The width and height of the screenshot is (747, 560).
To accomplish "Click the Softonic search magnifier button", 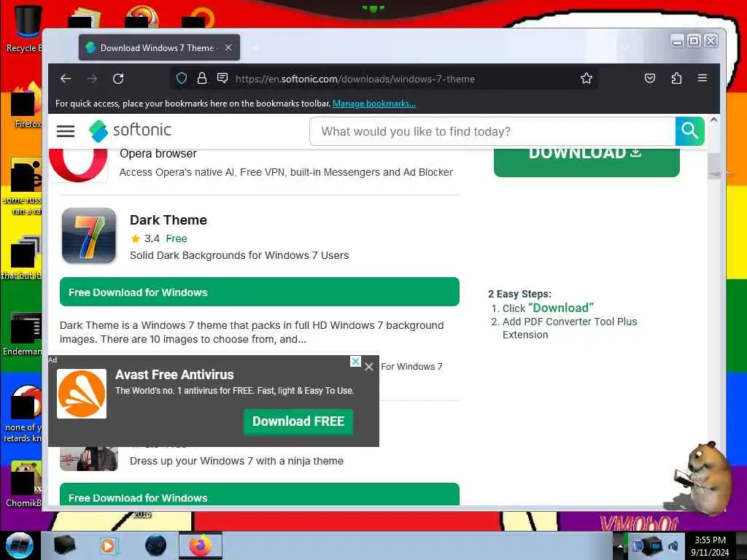I will point(689,131).
